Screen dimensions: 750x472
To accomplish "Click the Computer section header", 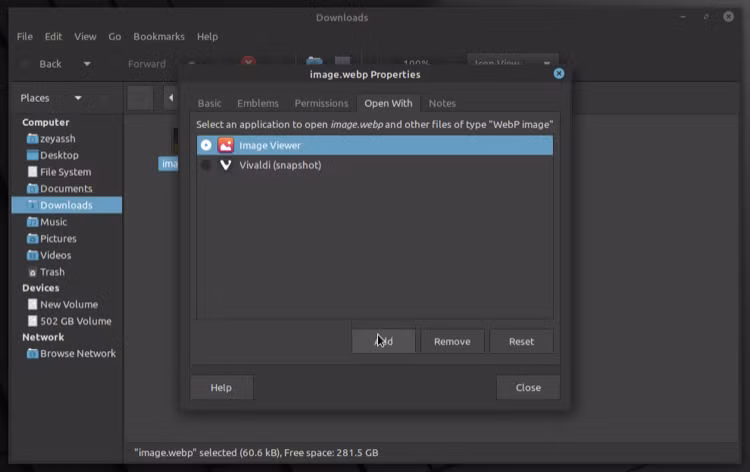I will click(x=45, y=122).
